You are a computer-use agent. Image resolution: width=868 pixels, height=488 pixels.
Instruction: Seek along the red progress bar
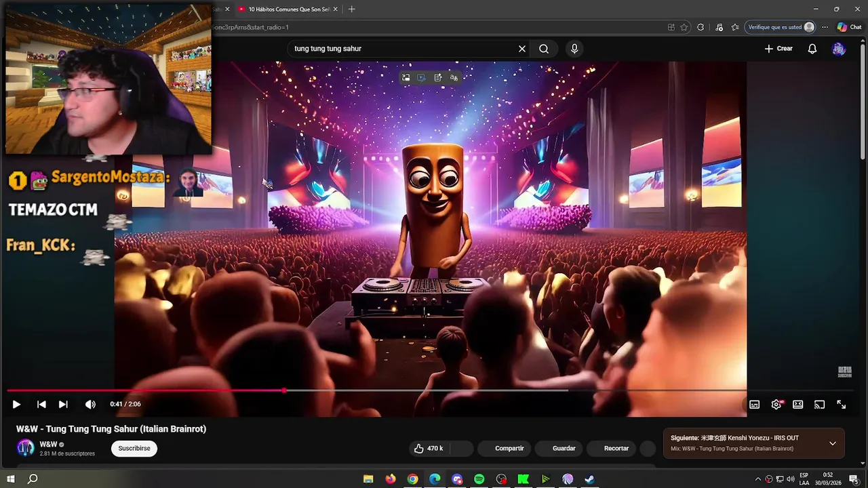145,390
